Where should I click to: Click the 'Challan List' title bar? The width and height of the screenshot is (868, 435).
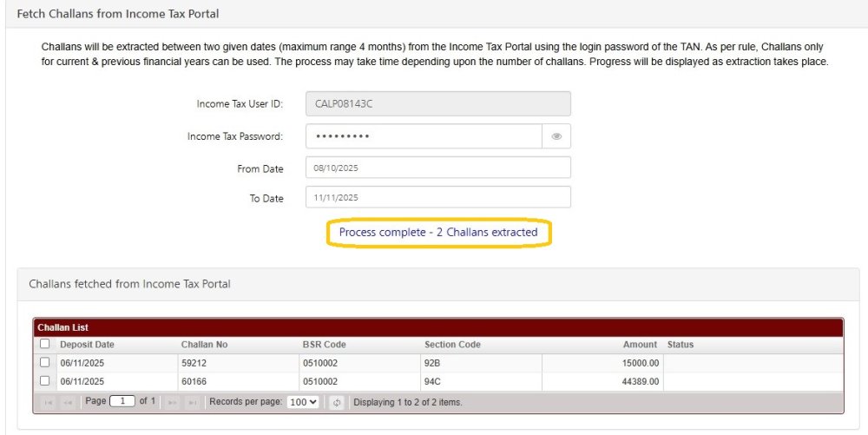coord(437,327)
